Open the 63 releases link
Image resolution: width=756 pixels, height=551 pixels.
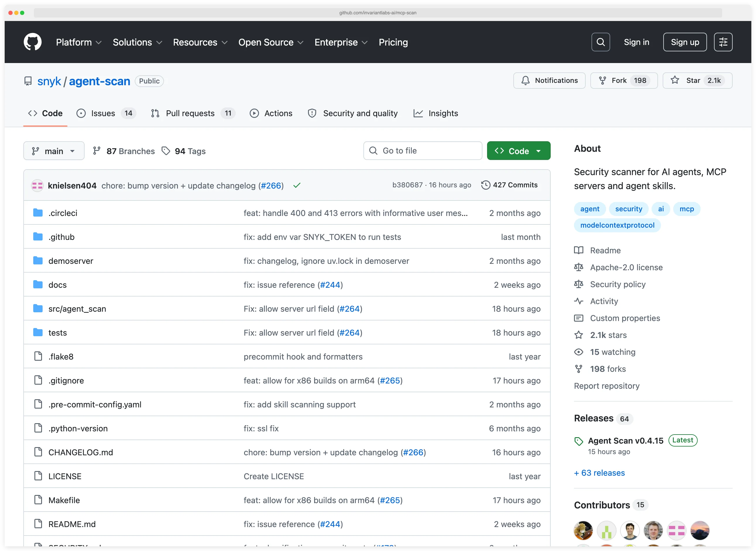pyautogui.click(x=599, y=472)
